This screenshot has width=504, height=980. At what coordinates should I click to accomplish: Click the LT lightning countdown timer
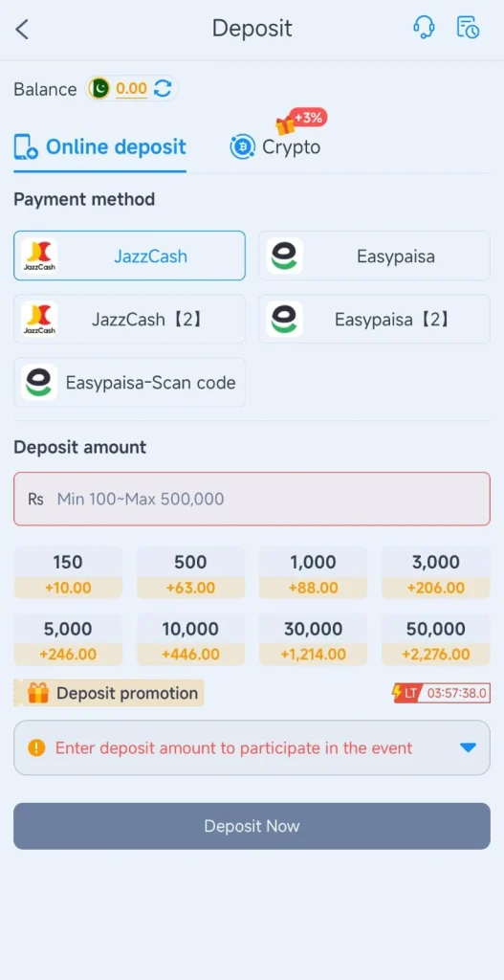(441, 693)
